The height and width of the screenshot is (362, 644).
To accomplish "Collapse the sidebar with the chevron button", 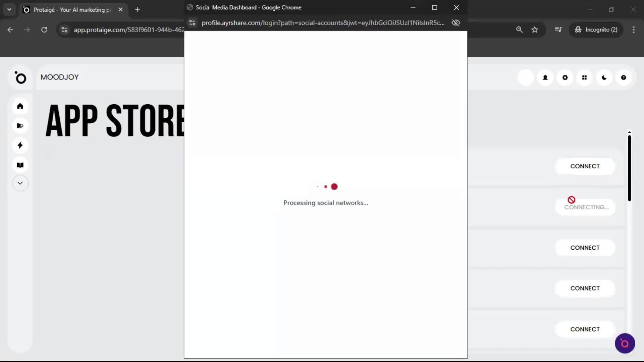I will [20, 183].
